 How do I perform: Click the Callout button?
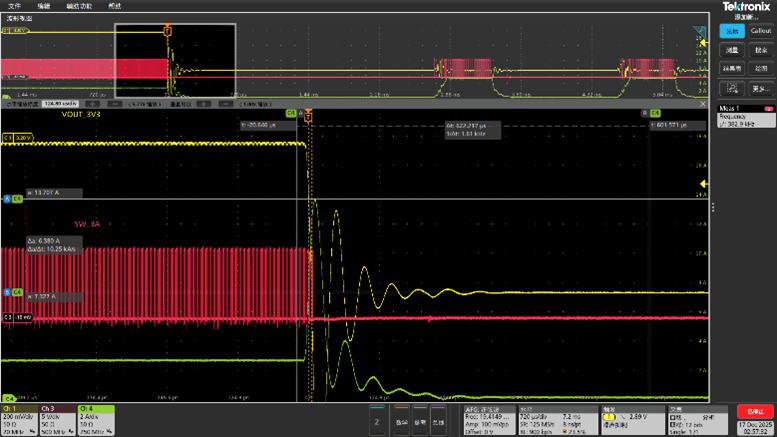761,31
